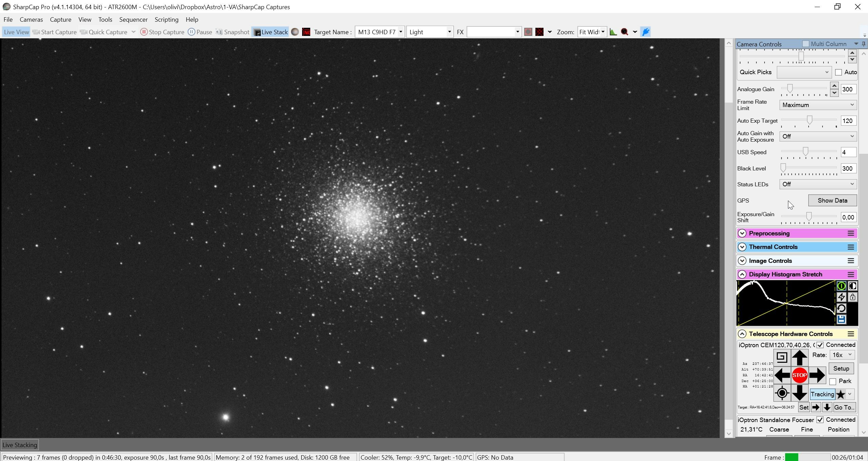The height and width of the screenshot is (461, 868).
Task: Tick the Park checkbox
Action: [x=833, y=382]
